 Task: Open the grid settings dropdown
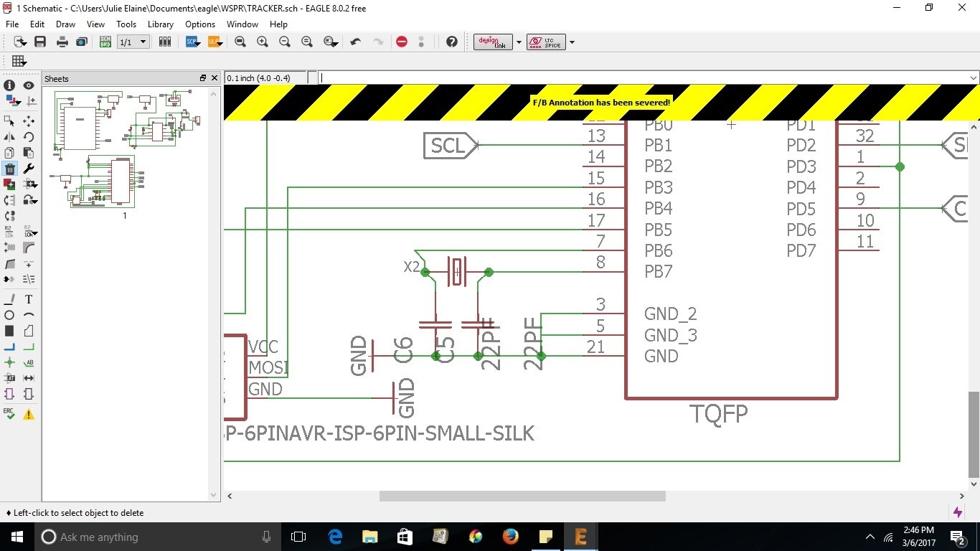pyautogui.click(x=19, y=62)
